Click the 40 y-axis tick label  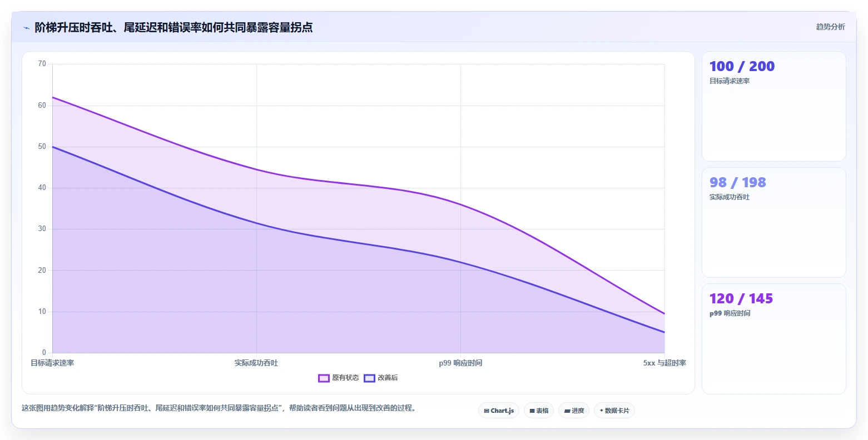[x=42, y=188]
